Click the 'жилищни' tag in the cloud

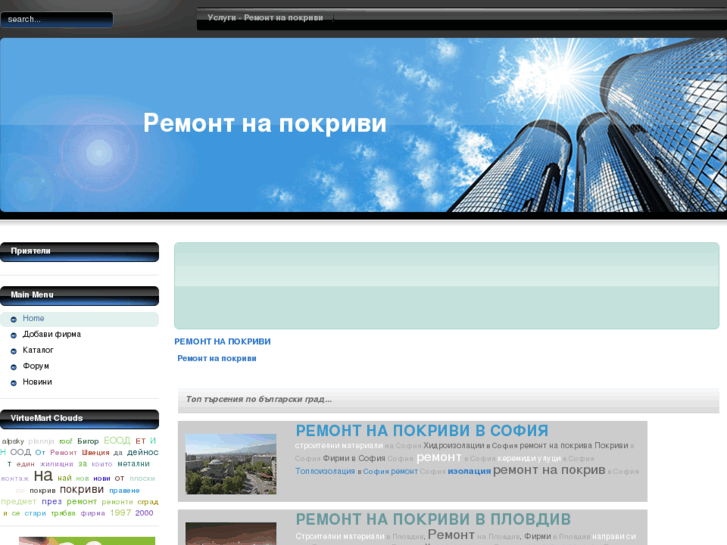coord(57,464)
